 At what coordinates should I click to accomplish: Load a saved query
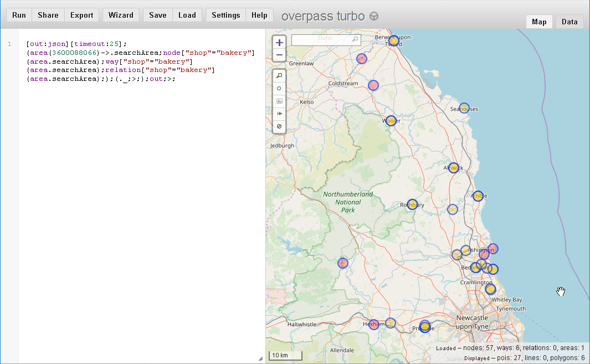click(x=187, y=15)
